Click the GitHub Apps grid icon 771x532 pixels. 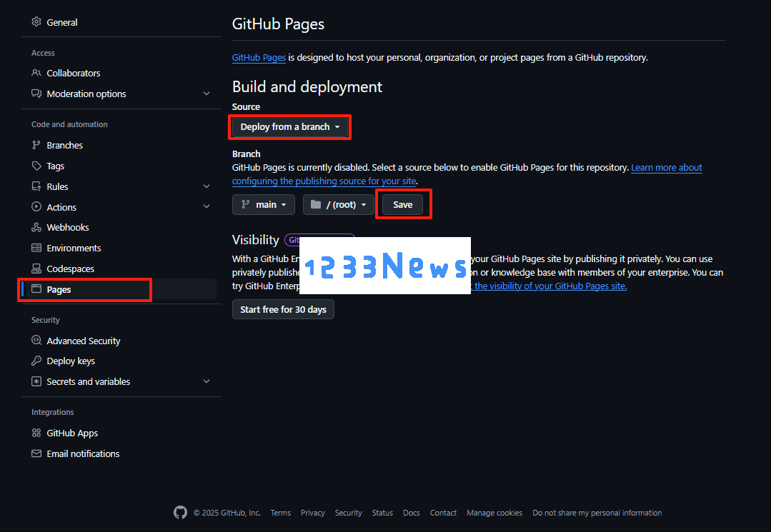tap(36, 433)
